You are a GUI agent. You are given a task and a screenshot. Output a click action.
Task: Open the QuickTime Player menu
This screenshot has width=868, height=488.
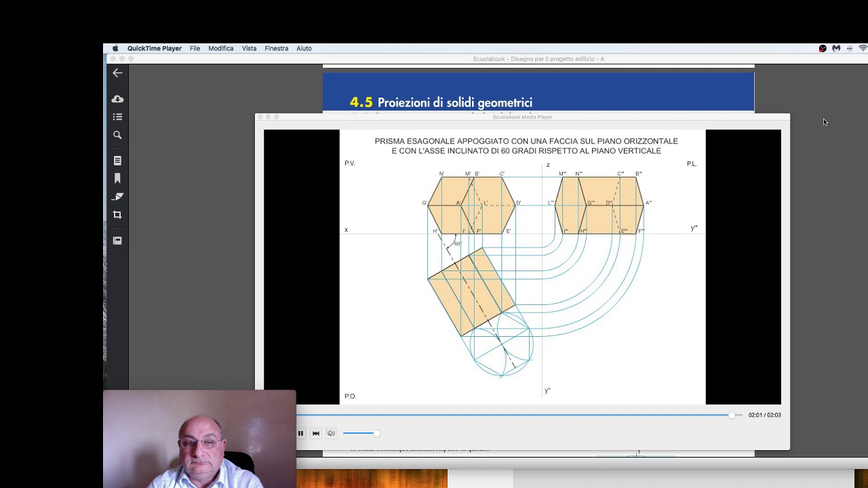point(155,48)
